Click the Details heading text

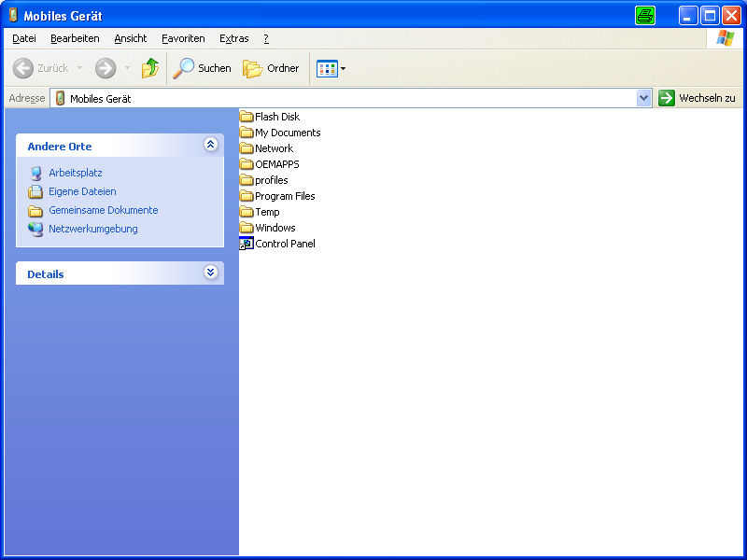(x=45, y=274)
